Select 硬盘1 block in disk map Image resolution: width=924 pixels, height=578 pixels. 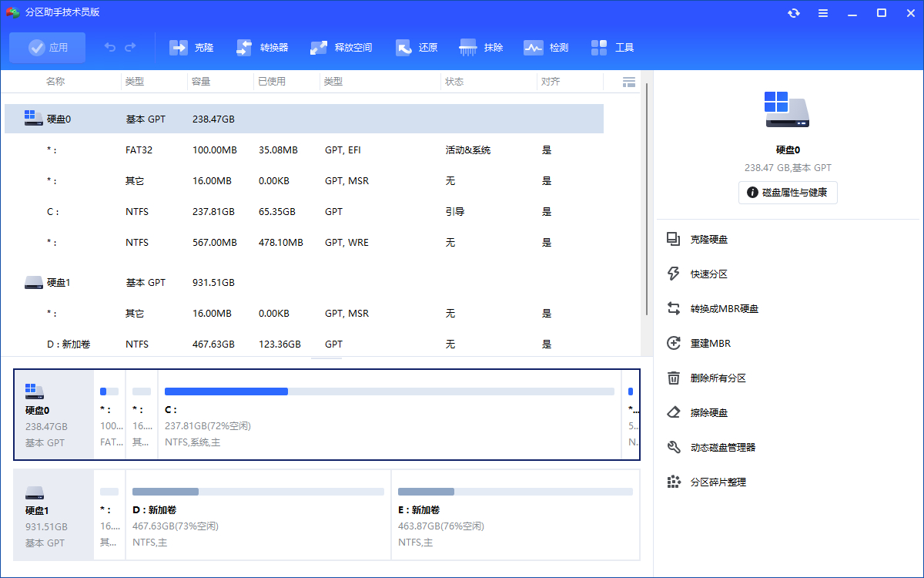point(54,515)
